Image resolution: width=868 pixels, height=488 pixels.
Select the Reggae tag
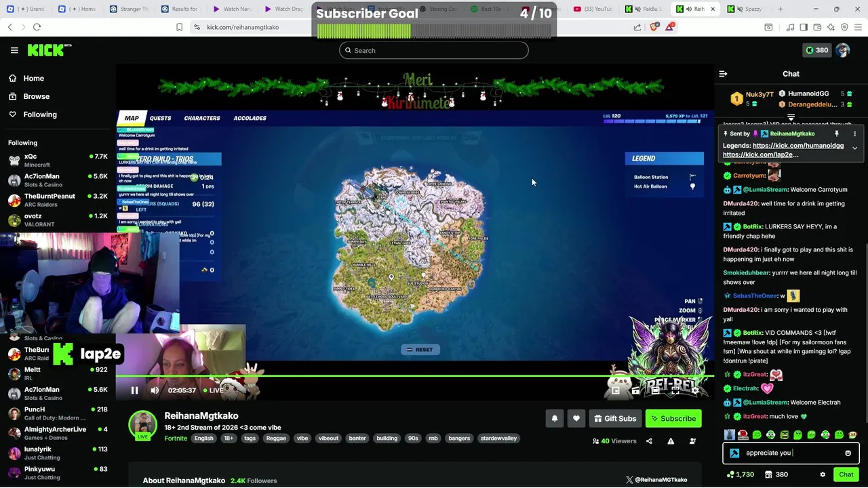coord(276,439)
